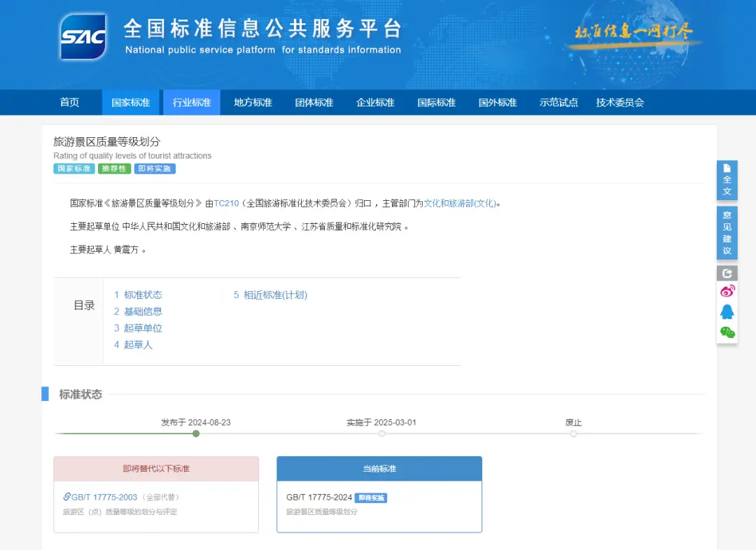Switch to the 国家标准 navigation tab
The width and height of the screenshot is (756, 550).
(130, 102)
